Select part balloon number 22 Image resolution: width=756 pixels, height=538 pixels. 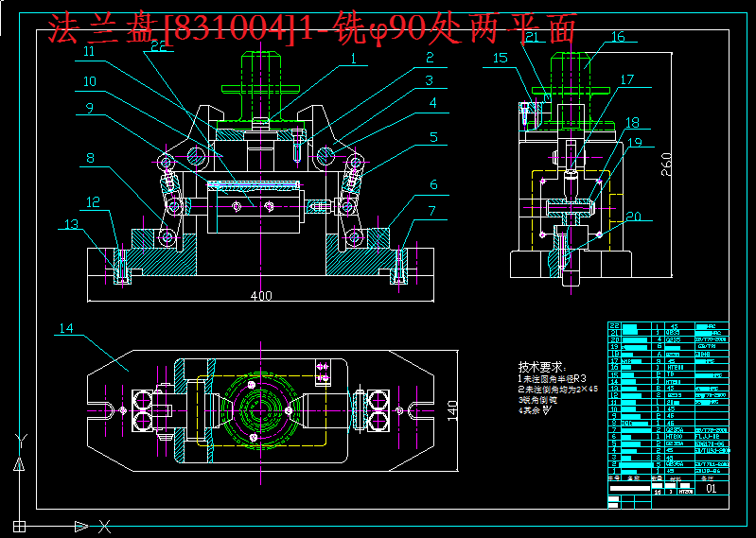[x=159, y=44]
